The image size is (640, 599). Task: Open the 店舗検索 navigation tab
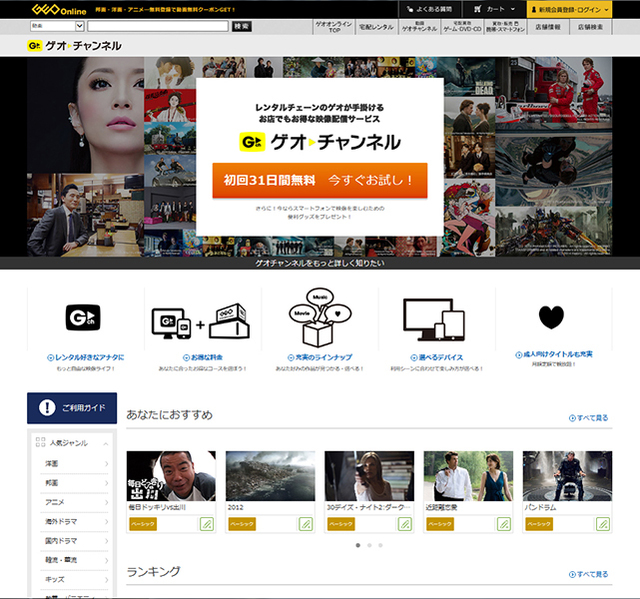590,26
